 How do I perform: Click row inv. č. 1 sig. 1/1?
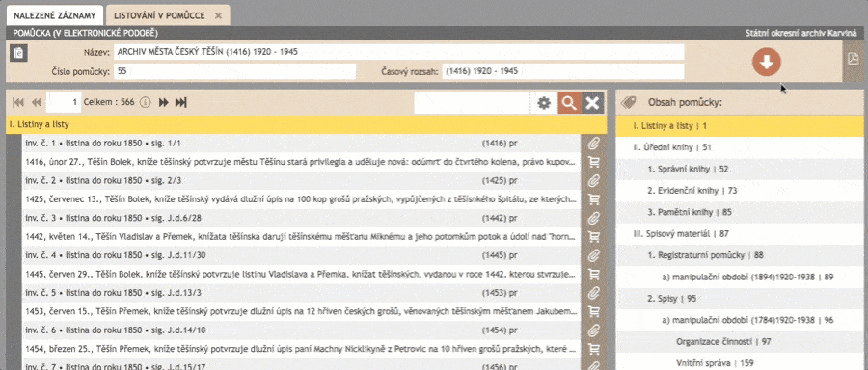302,144
